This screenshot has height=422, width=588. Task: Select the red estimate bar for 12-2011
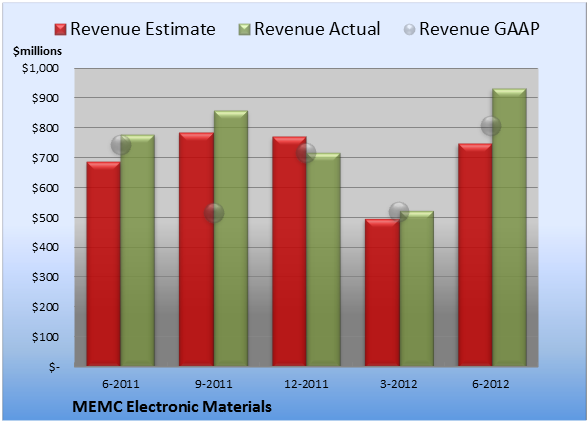290,251
